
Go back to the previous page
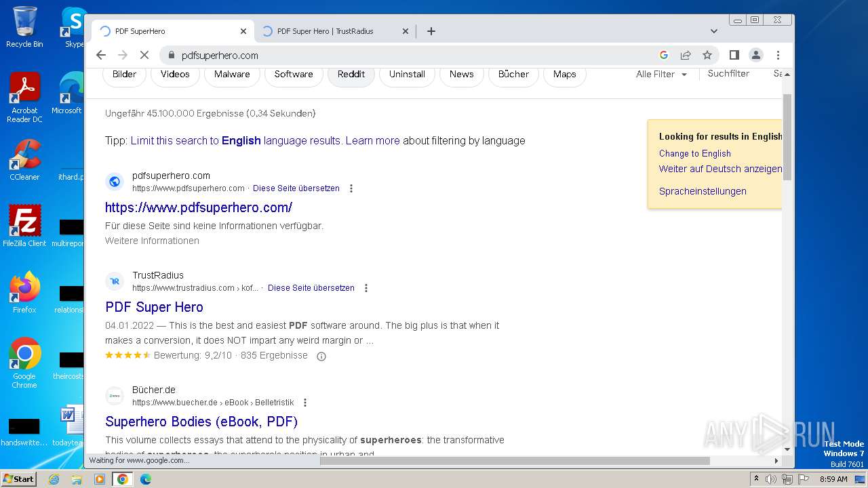pyautogui.click(x=101, y=55)
